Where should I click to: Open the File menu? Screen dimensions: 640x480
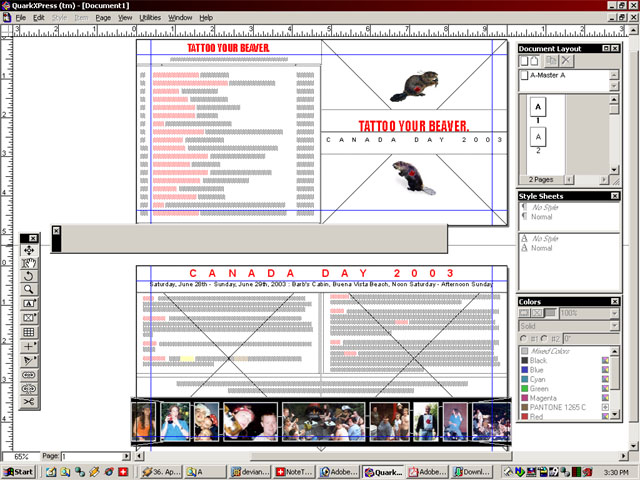[21, 18]
